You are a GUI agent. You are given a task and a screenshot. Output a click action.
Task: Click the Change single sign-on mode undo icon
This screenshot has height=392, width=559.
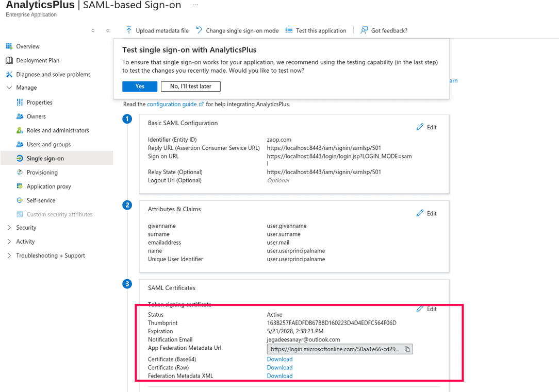[199, 30]
